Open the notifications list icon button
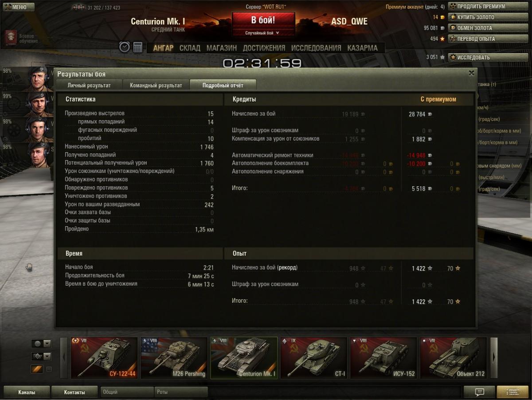 point(512,392)
